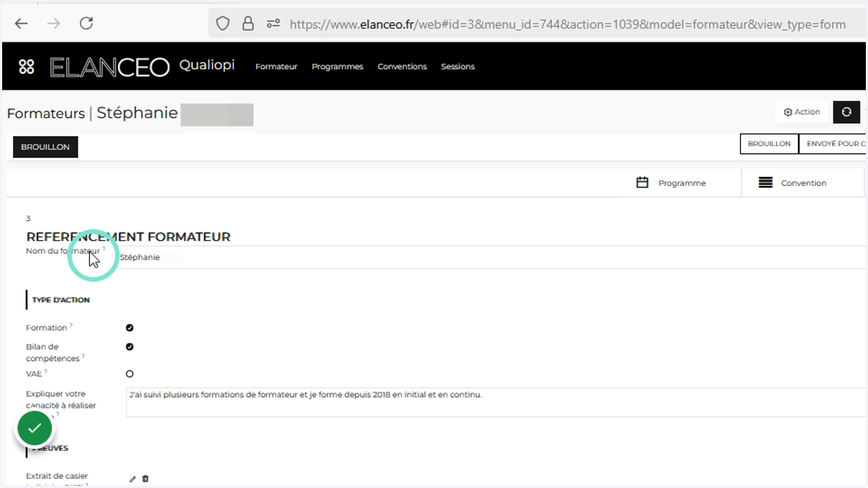This screenshot has width=868, height=488.
Task: Click the Nom du formateur field
Action: (492, 257)
